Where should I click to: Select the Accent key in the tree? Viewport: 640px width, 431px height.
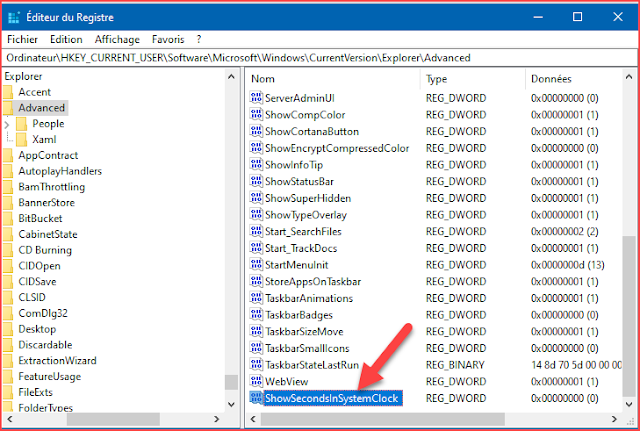[35, 92]
